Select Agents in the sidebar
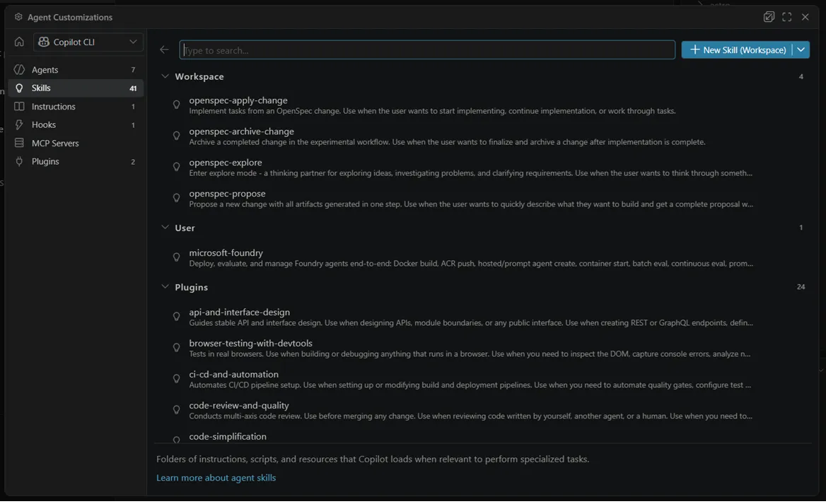The image size is (826, 504). pyautogui.click(x=76, y=69)
